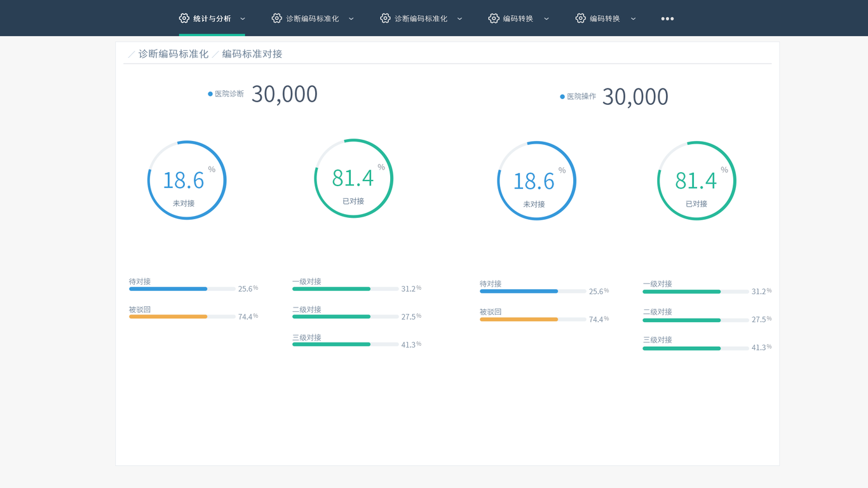Viewport: 868px width, 488px height.
Task: Click the 30,000 total beside 医院操作
Action: tap(635, 97)
